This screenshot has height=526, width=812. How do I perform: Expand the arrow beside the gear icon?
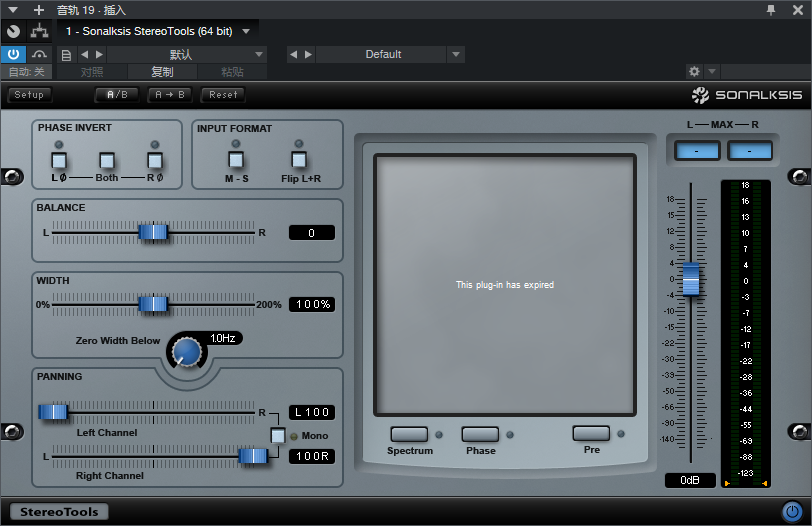click(x=712, y=71)
